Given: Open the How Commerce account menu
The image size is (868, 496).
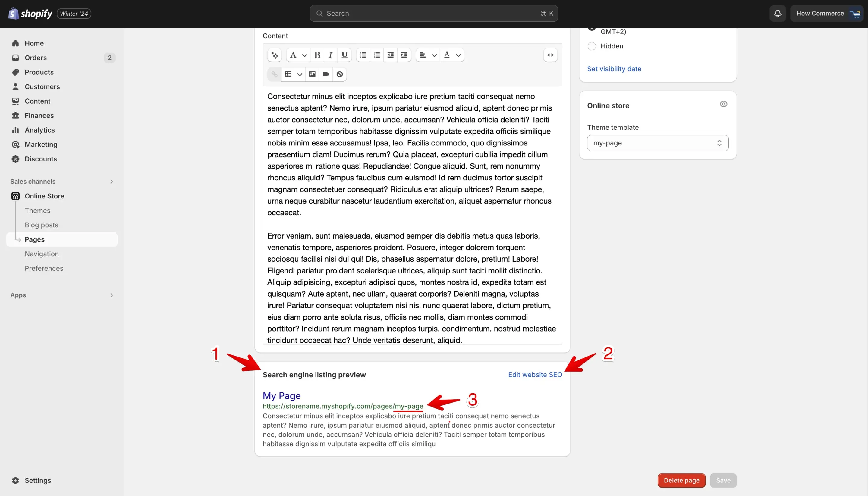Looking at the screenshot, I should click(826, 14).
